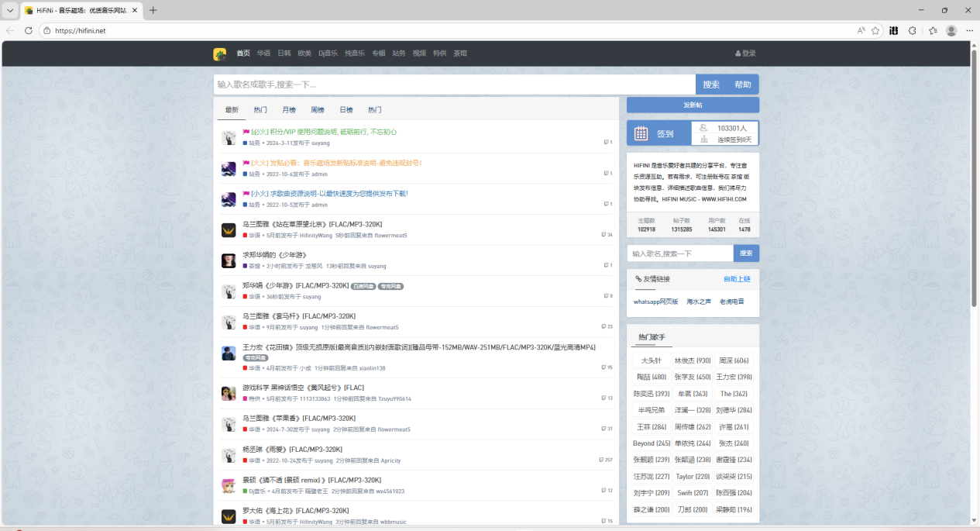Click avatar of 王力宏《花田错》 post
The image size is (980, 531).
[229, 353]
